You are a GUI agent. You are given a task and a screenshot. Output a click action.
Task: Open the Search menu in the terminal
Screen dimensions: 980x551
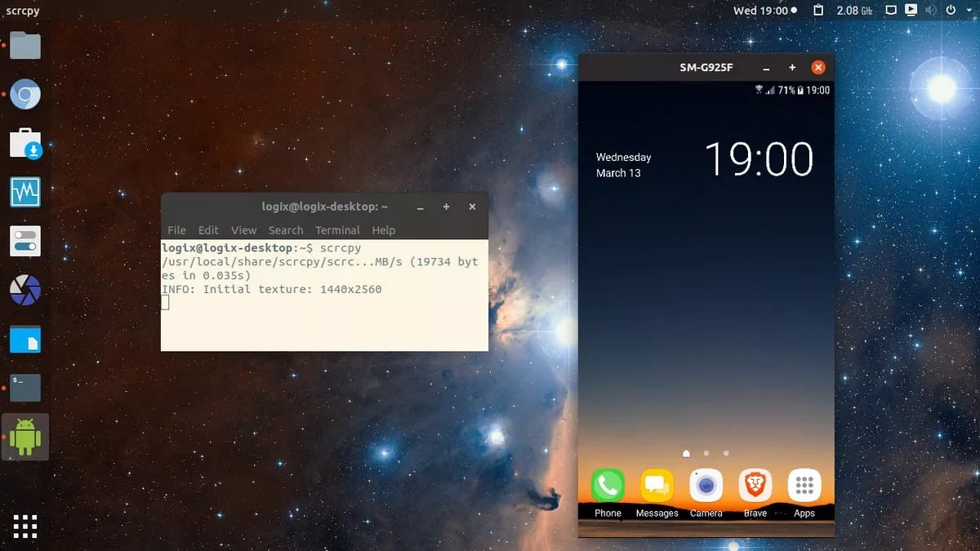(286, 230)
